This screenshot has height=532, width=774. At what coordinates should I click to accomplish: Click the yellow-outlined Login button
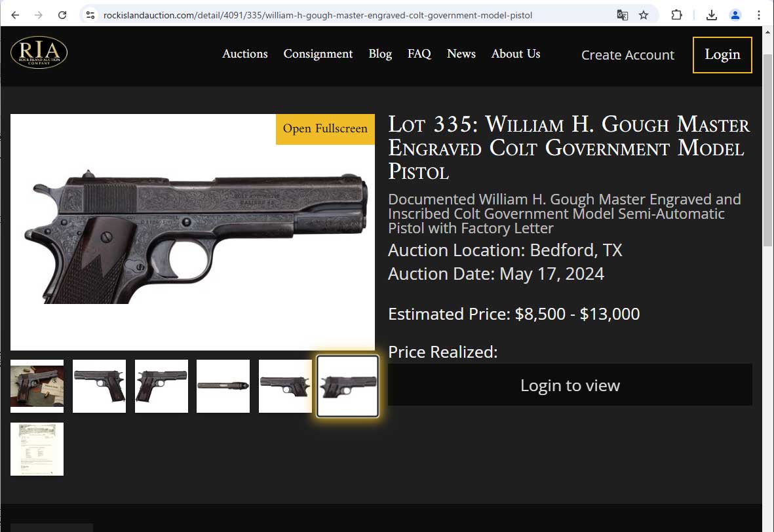722,55
